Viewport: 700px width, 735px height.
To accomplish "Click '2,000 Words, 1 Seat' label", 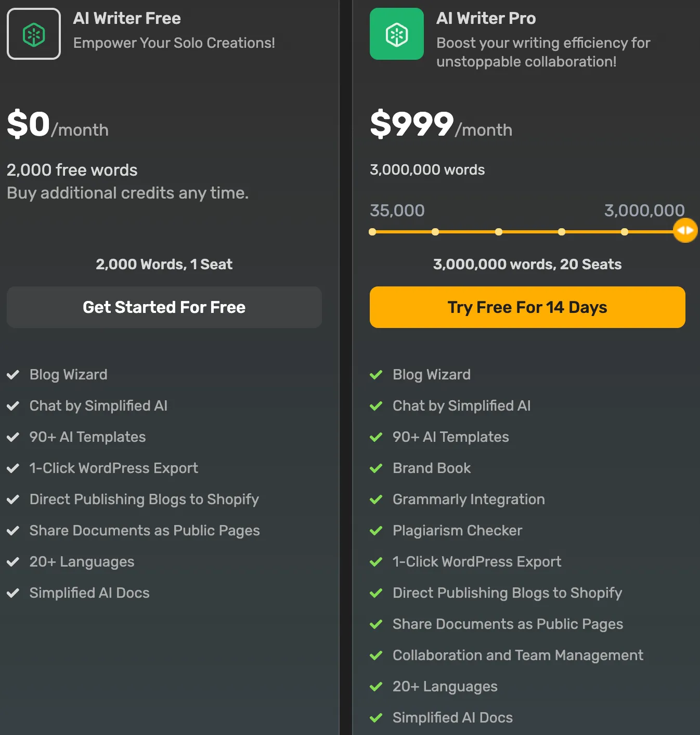I will [x=164, y=264].
